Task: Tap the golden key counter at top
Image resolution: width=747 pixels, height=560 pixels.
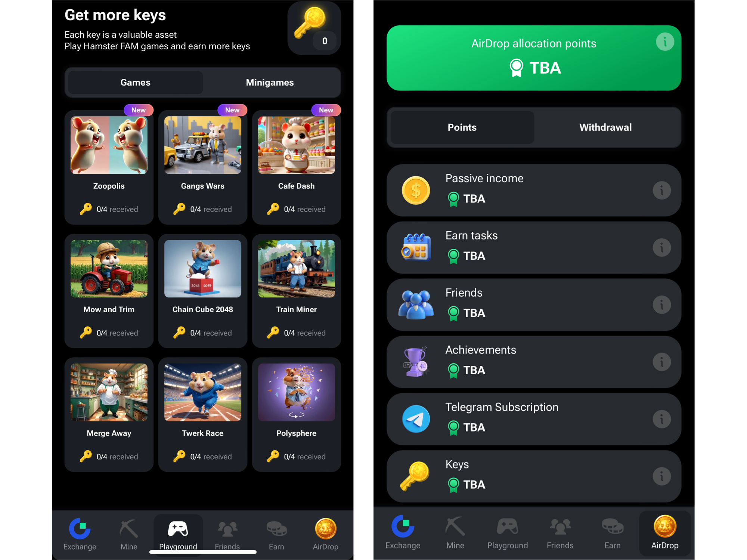Action: pyautogui.click(x=314, y=28)
